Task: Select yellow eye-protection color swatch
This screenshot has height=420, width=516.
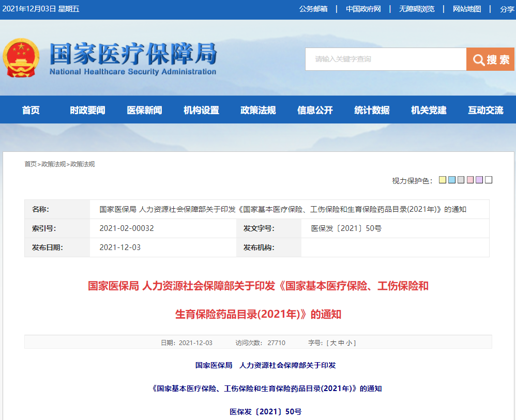Action: click(443, 180)
